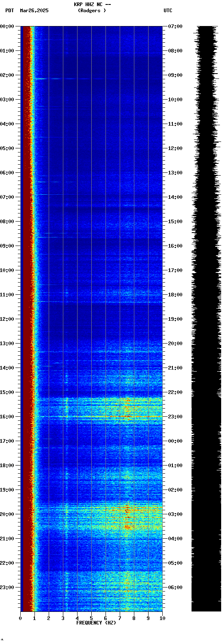Click the UTC time label "01:00"
Viewport: 224px width, 644px height.
pos(175,466)
